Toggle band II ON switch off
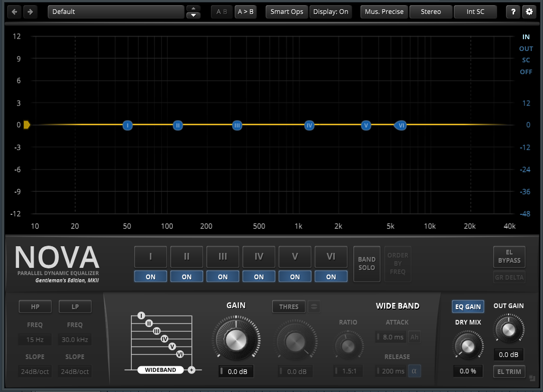Image resolution: width=543 pixels, height=392 pixels. coord(186,276)
